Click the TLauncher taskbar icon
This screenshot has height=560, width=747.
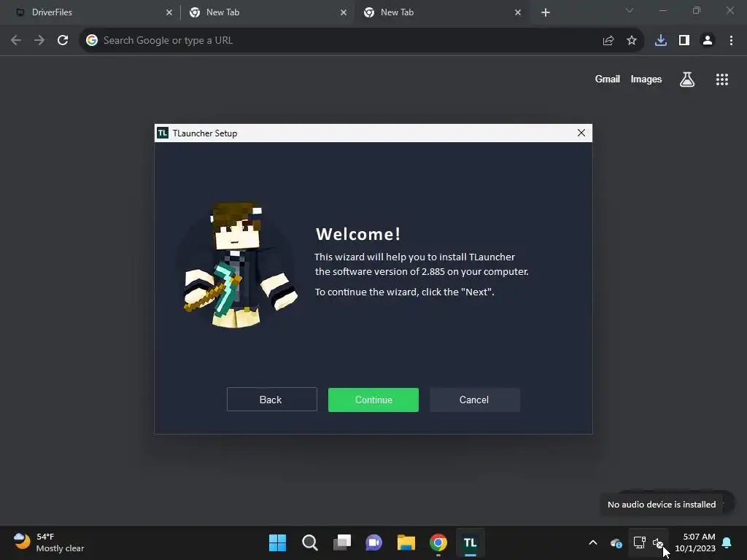coord(471,542)
